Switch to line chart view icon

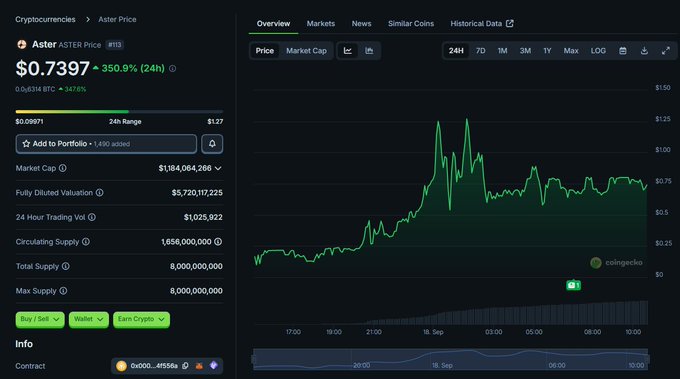[348, 51]
